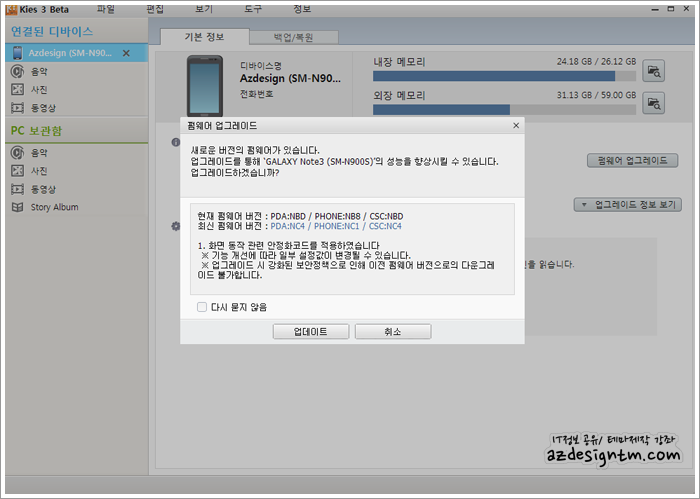Select the connected Azdesign phone icon in sidebar
The width and height of the screenshot is (700, 499).
(17, 53)
